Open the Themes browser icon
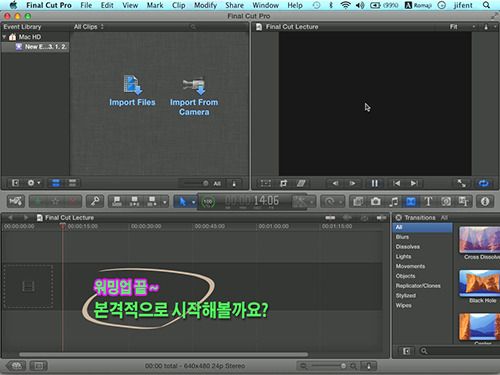 point(463,202)
